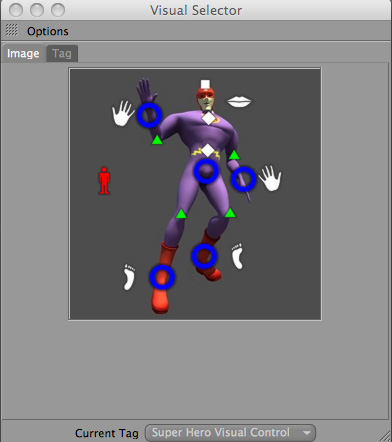
Task: Open the Current Tag dropdown
Action: click(230, 433)
